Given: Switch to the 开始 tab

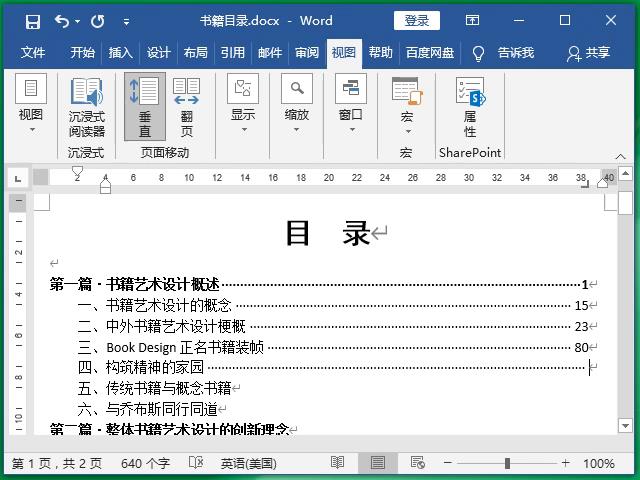Looking at the screenshot, I should tap(82, 53).
